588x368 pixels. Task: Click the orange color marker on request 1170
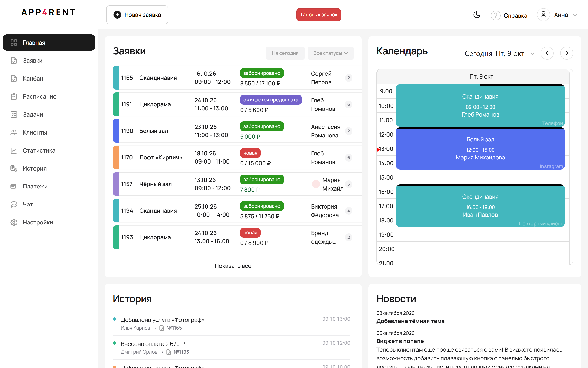(x=116, y=157)
